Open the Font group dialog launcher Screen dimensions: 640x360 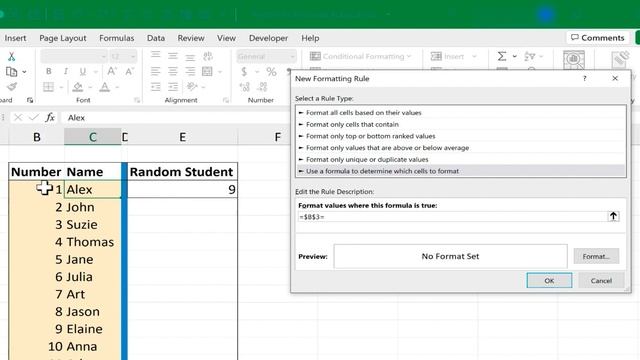(x=137, y=100)
